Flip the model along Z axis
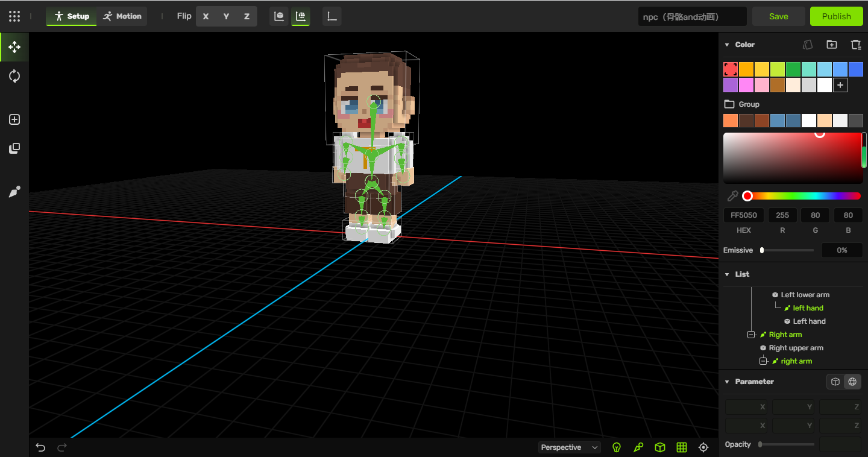The width and height of the screenshot is (868, 457). coord(247,16)
